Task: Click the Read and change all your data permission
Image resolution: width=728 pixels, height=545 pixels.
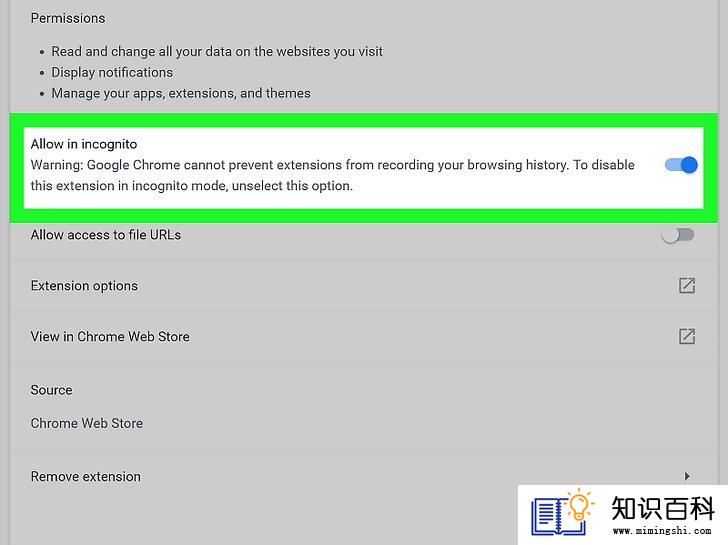Action: coord(217,51)
